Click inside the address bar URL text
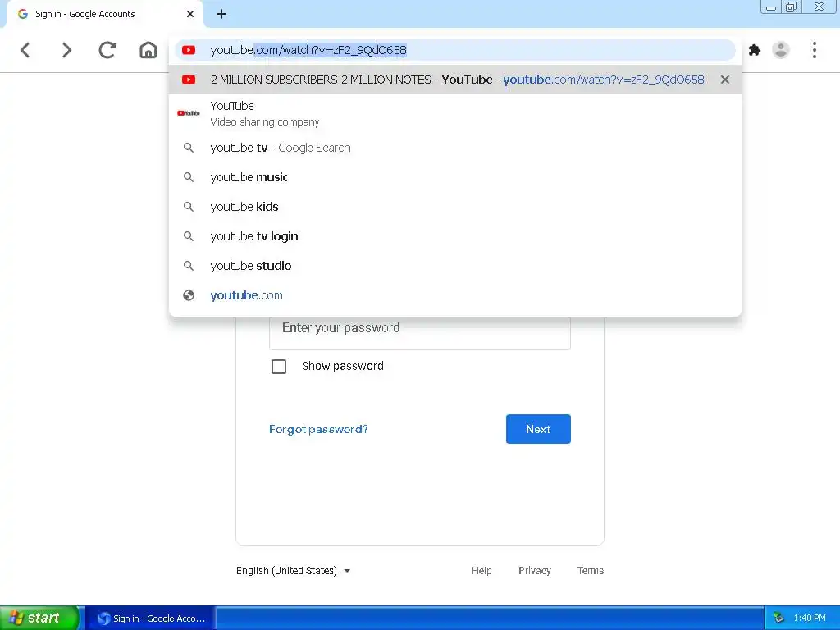The height and width of the screenshot is (630, 840). tap(308, 50)
